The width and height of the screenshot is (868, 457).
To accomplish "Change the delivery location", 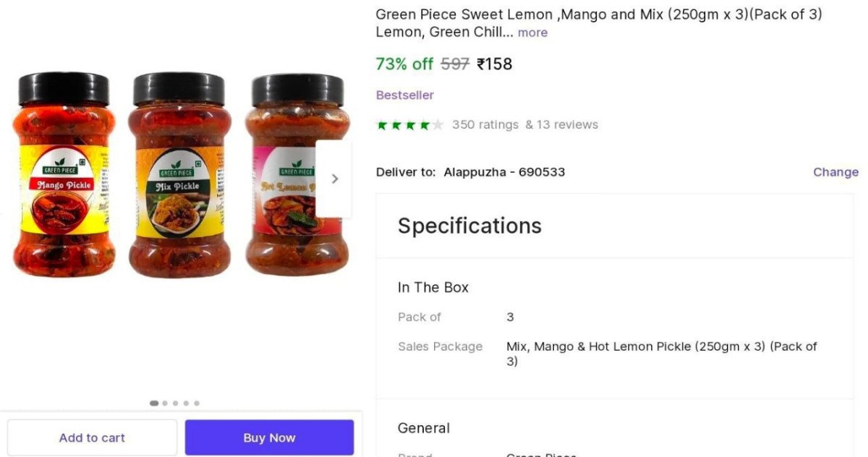I will pos(835,172).
